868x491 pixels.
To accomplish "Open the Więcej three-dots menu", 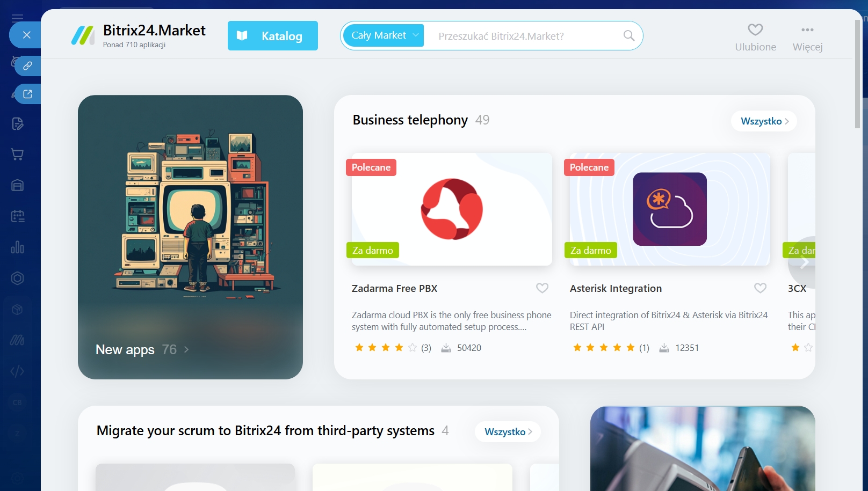I will [x=807, y=30].
